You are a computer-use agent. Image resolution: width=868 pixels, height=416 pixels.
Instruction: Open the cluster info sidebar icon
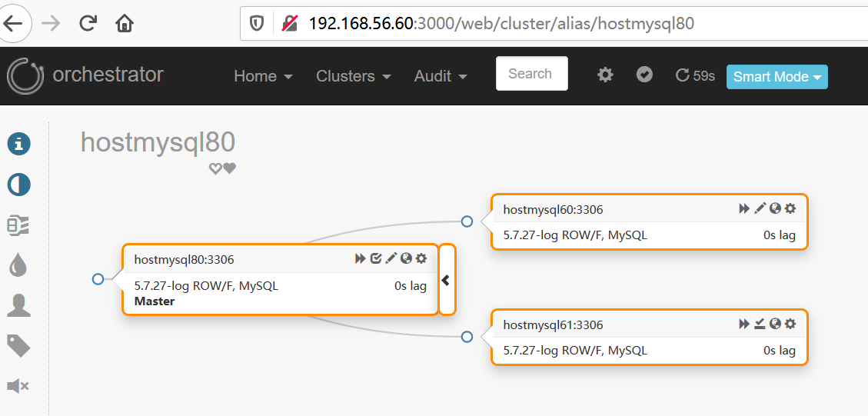(18, 144)
